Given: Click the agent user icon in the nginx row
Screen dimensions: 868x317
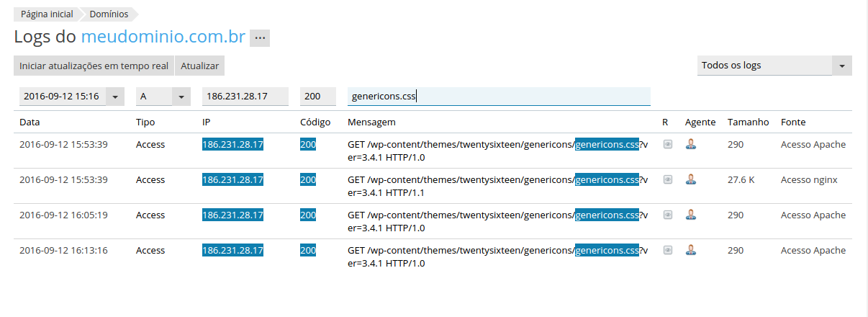Looking at the screenshot, I should tap(691, 179).
